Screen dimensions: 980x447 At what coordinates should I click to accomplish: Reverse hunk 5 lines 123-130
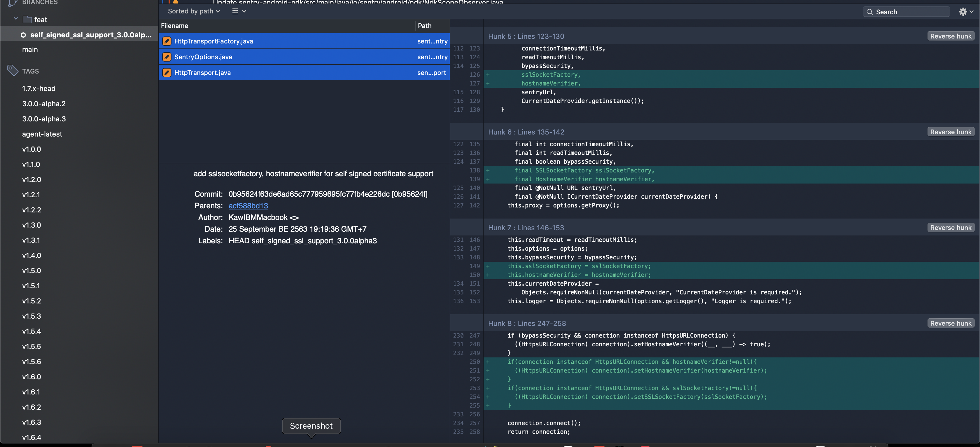[951, 36]
